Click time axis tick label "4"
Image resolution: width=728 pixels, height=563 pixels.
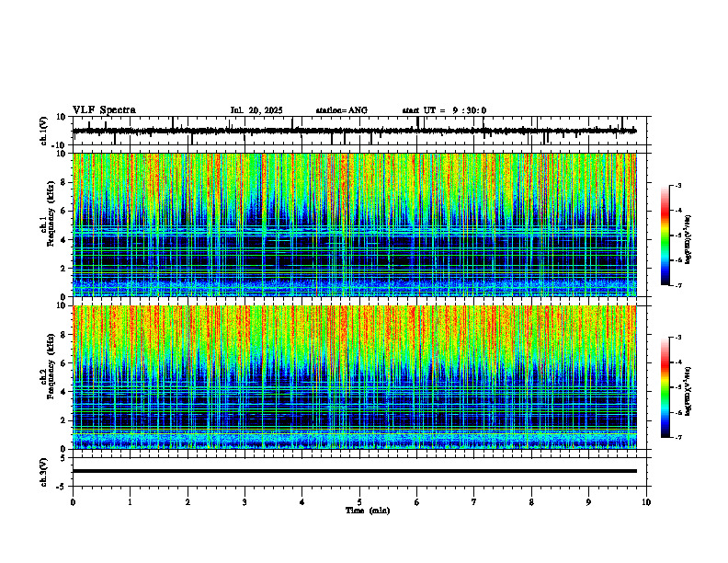[302, 502]
